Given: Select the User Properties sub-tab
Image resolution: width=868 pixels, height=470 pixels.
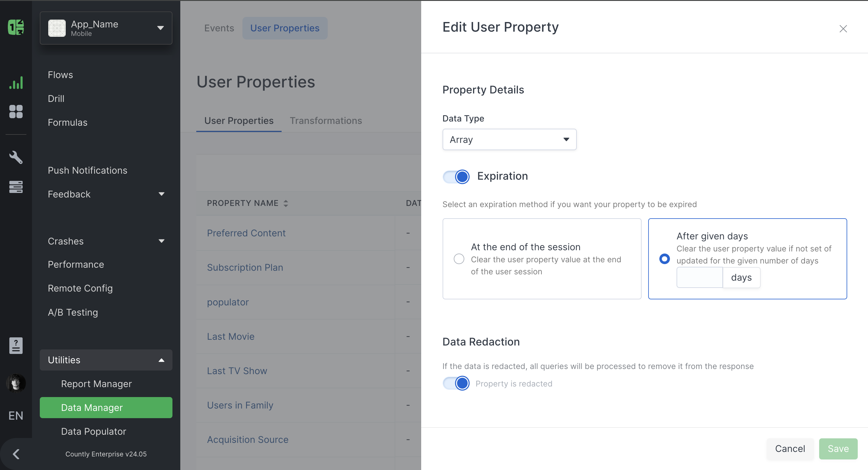Looking at the screenshot, I should 239,121.
